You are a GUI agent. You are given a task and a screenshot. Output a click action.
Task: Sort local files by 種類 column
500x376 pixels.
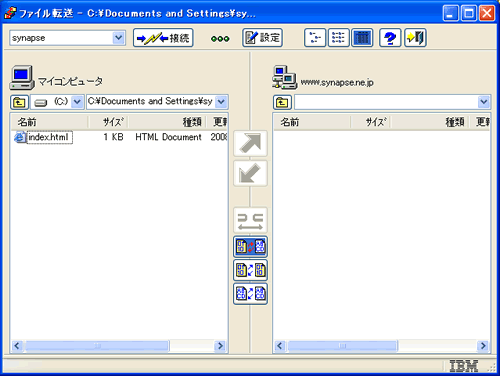[167, 122]
